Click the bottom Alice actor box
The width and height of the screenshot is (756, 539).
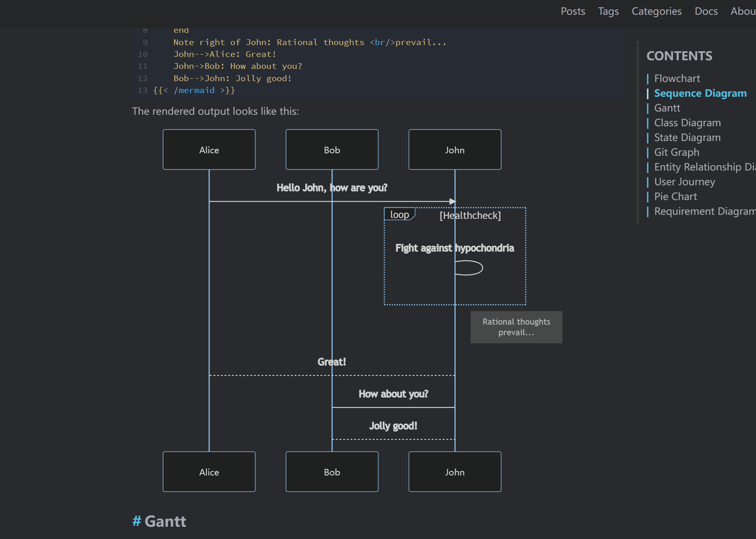(209, 472)
